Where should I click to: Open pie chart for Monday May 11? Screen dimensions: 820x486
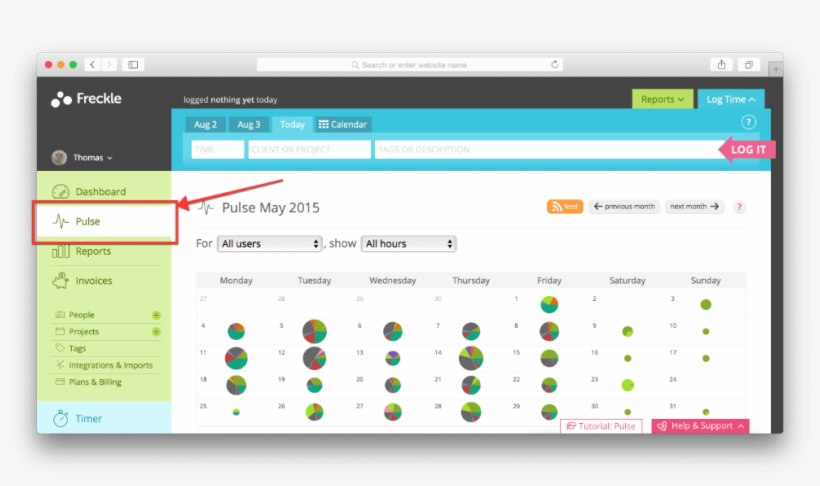click(x=236, y=358)
